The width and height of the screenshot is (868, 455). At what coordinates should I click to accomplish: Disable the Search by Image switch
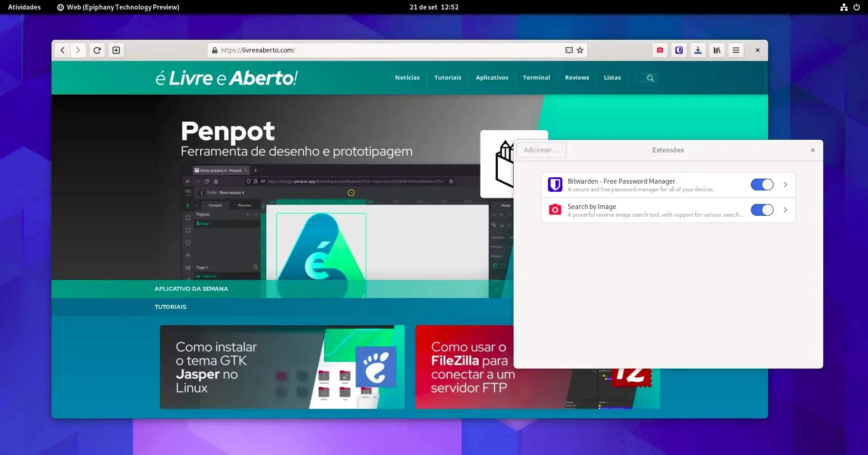762,210
